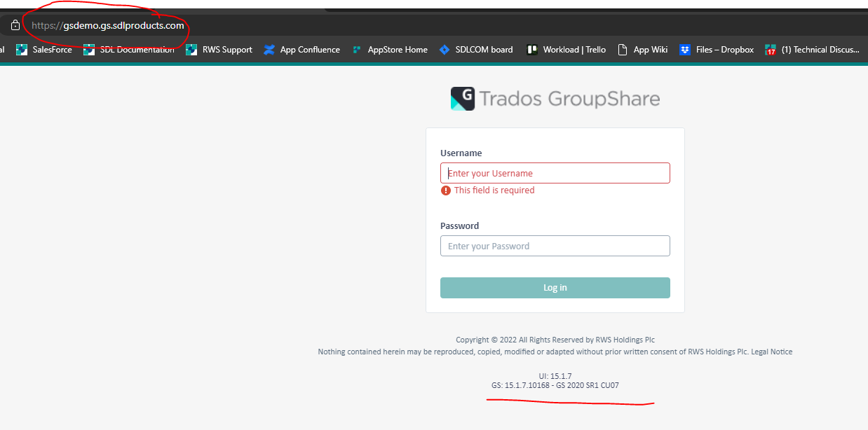The width and height of the screenshot is (868, 430).
Task: Click the SDL Documentation bookmark favicon
Action: tap(89, 50)
